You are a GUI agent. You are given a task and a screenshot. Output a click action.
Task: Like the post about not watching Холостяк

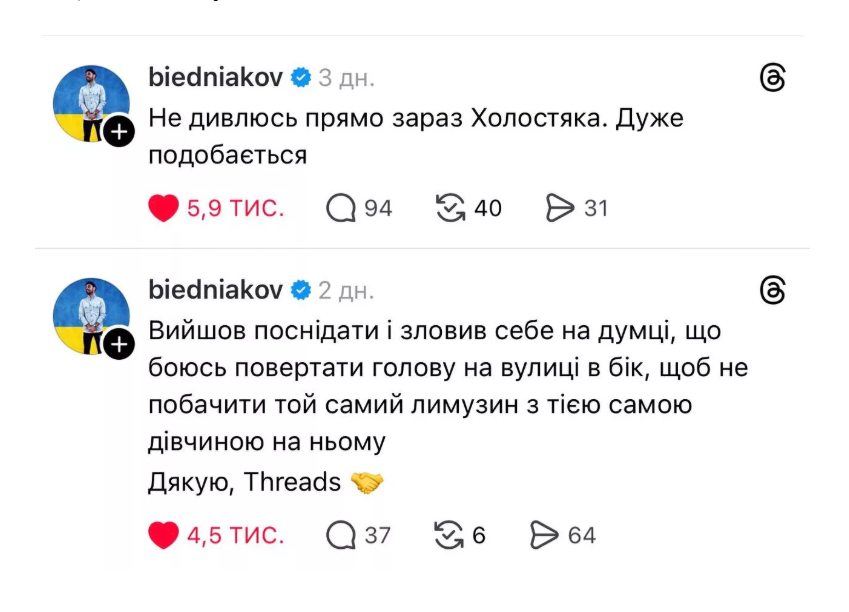[163, 208]
